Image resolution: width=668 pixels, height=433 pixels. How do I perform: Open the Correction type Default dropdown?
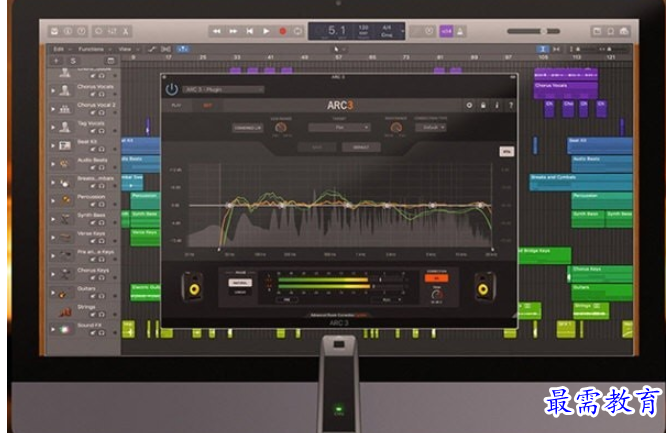(x=431, y=127)
